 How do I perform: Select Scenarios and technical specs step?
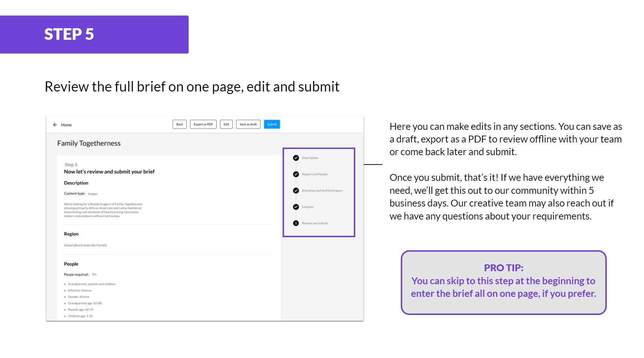point(322,191)
